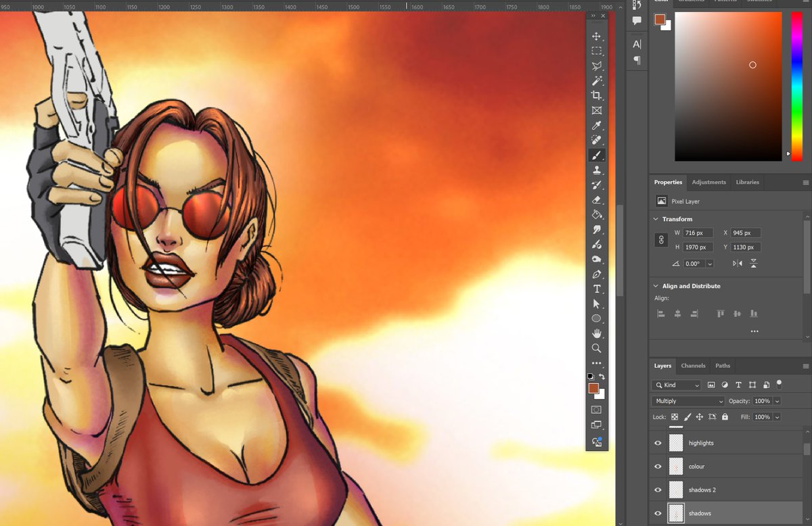Open the Edit Toolbar three-dots menu

(596, 363)
